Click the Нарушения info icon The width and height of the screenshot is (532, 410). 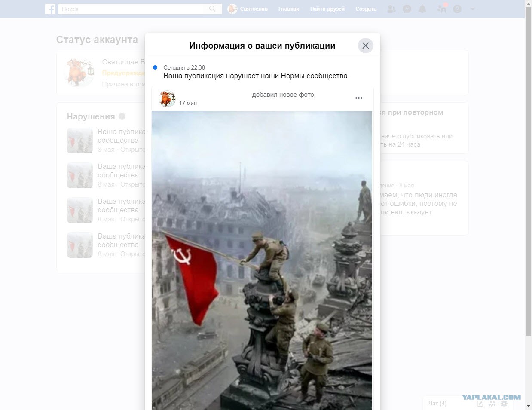click(122, 116)
